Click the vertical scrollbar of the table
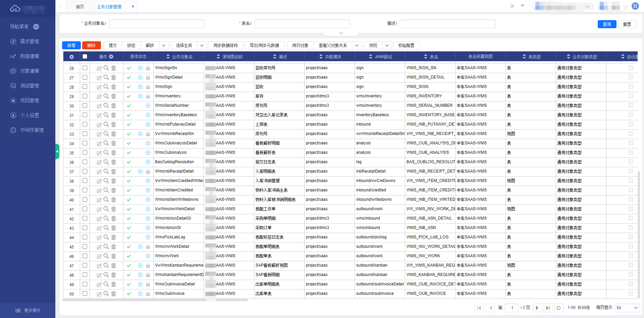Image resolution: width=644 pixels, height=318 pixels. point(638,235)
